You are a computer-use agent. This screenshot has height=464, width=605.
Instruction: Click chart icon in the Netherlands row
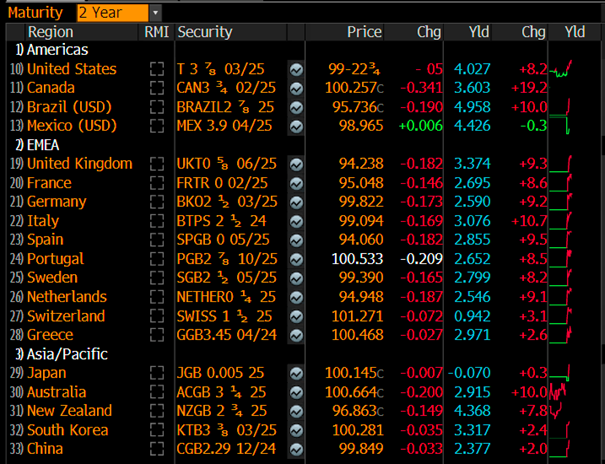coord(296,297)
